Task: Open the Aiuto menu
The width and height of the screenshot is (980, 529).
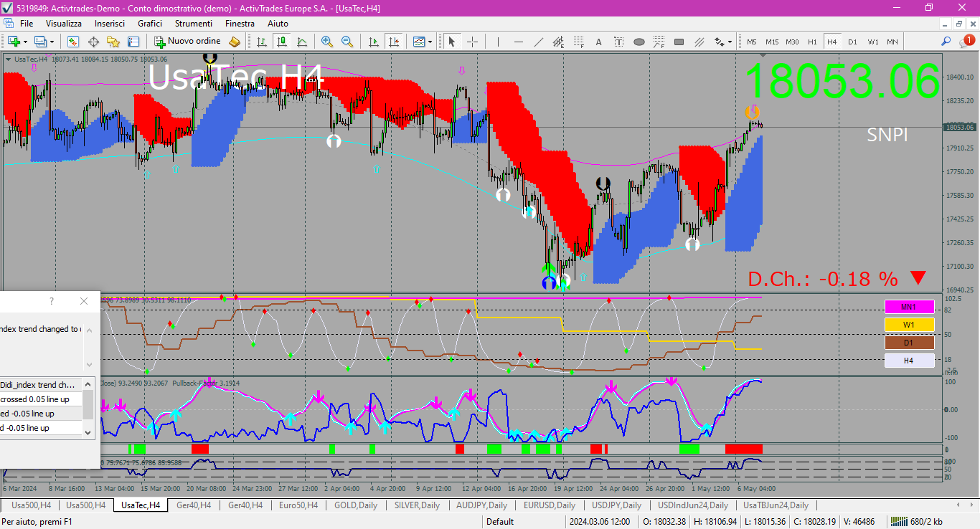Action: tap(278, 23)
